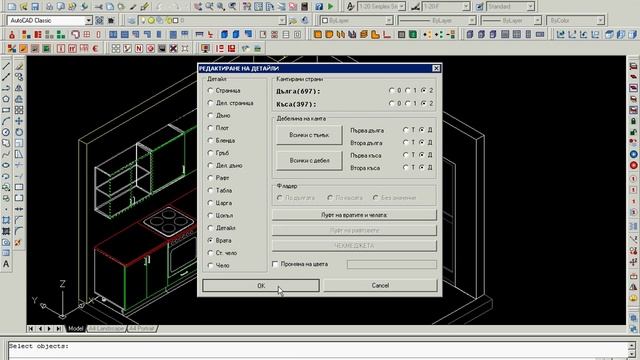
Task: Click the first-layout navigation arrow
Action: click(31, 329)
